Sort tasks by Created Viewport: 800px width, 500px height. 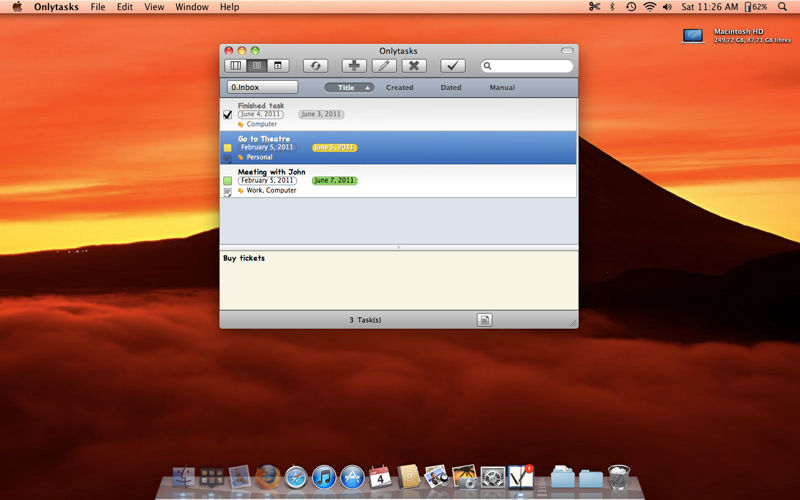(399, 87)
